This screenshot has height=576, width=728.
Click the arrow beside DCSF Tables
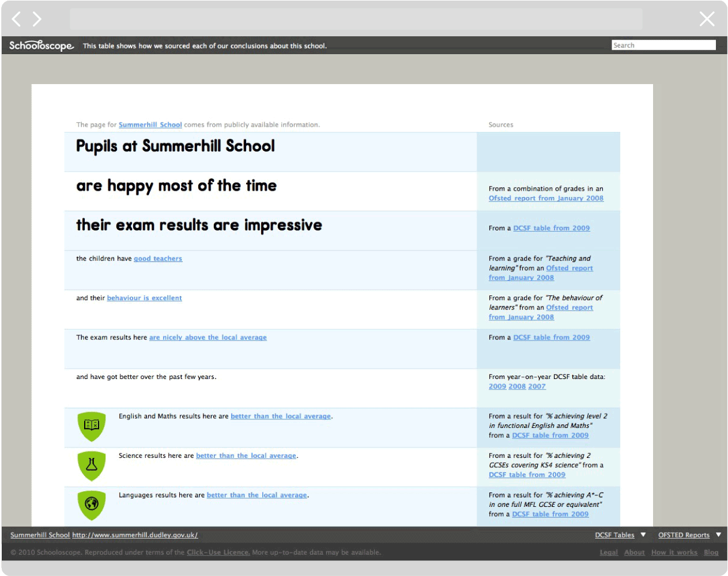(643, 535)
